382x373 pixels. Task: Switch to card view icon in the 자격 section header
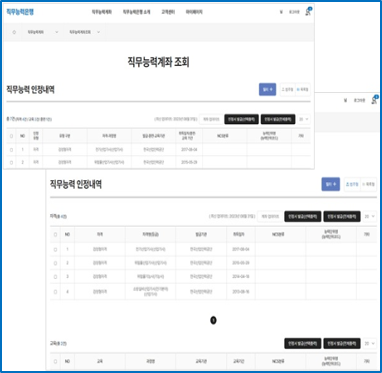click(352, 184)
